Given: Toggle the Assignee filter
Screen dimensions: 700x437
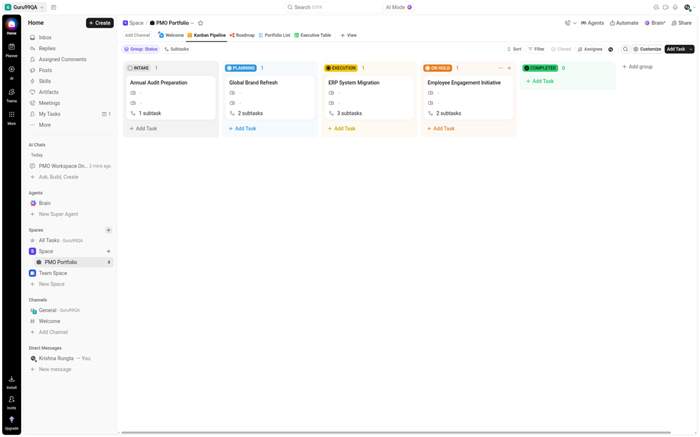Looking at the screenshot, I should pyautogui.click(x=590, y=49).
